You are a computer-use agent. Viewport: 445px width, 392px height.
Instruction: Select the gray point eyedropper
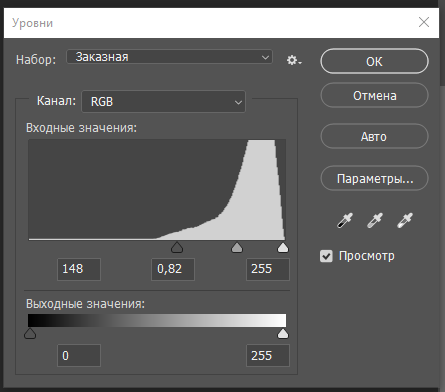[x=375, y=220]
